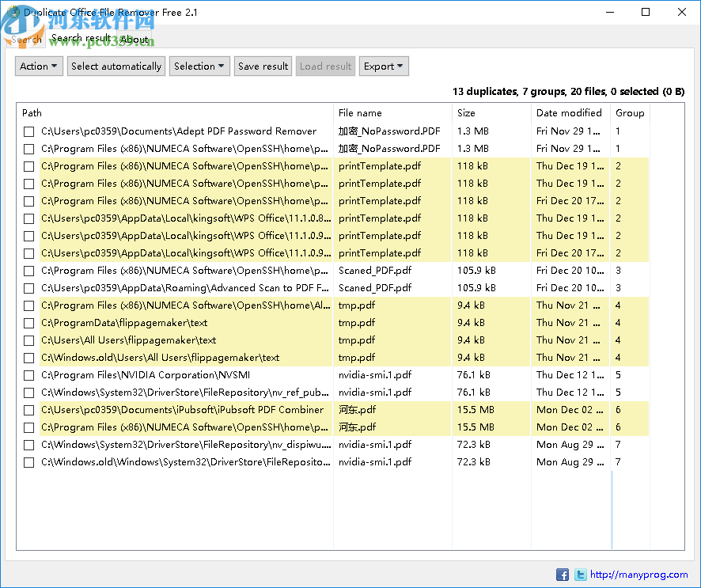Switch to the About tab
This screenshot has width=701, height=588.
point(135,39)
